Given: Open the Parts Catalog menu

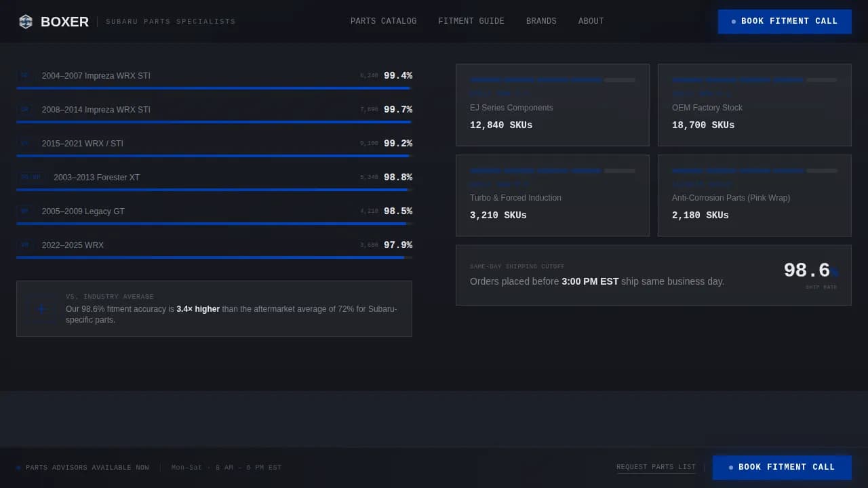Looking at the screenshot, I should pyautogui.click(x=383, y=21).
